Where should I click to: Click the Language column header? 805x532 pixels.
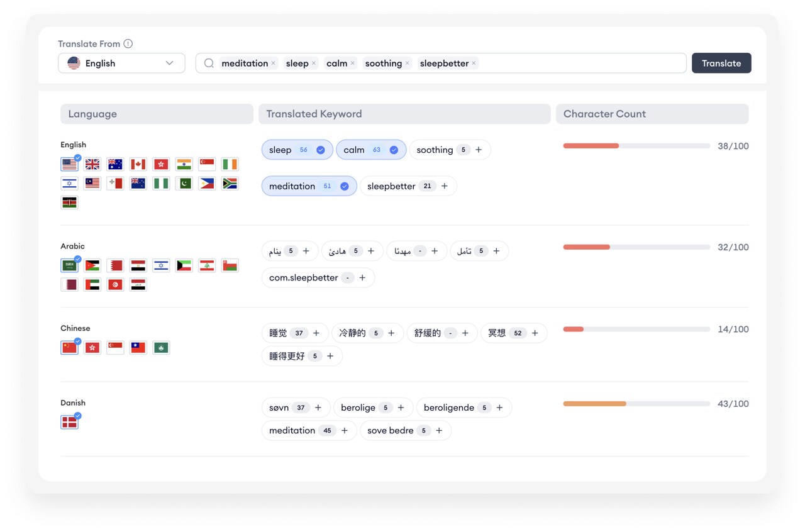point(157,114)
